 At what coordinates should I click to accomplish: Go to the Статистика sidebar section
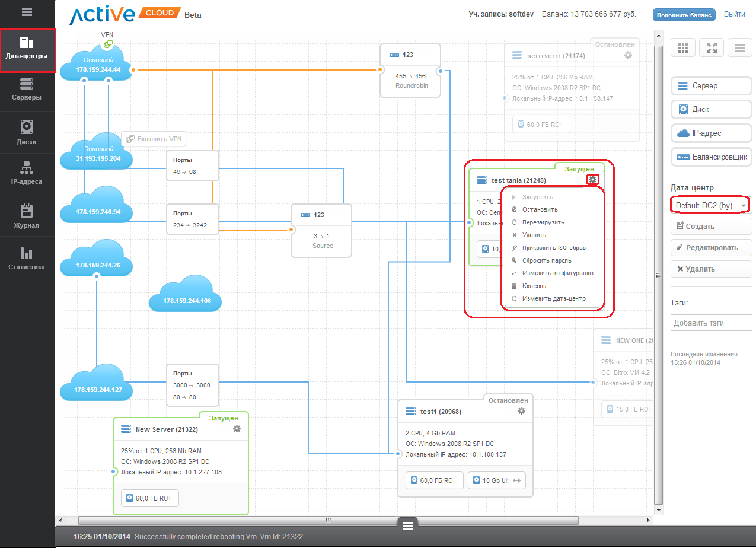[27, 259]
